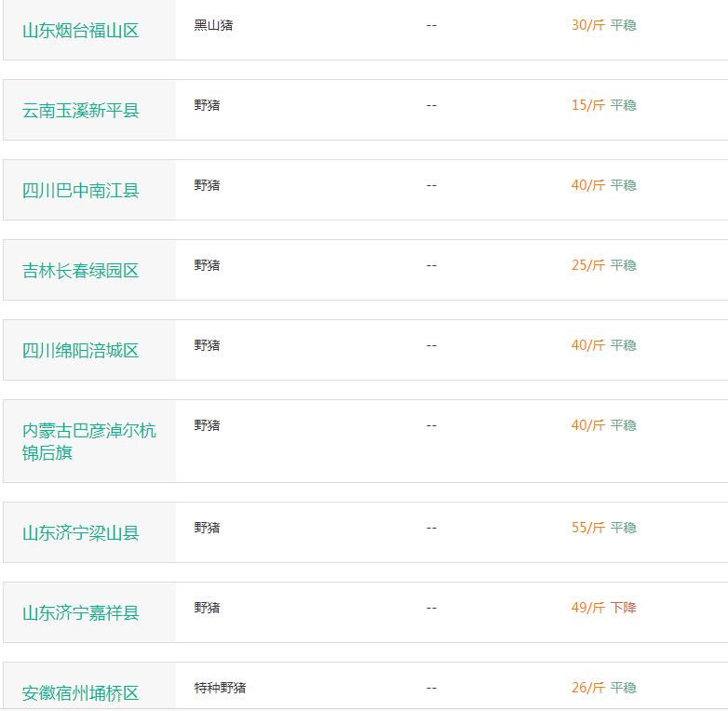Click the 25/斤 price in the 绿园区 row
This screenshot has width=728, height=711.
[x=587, y=265]
